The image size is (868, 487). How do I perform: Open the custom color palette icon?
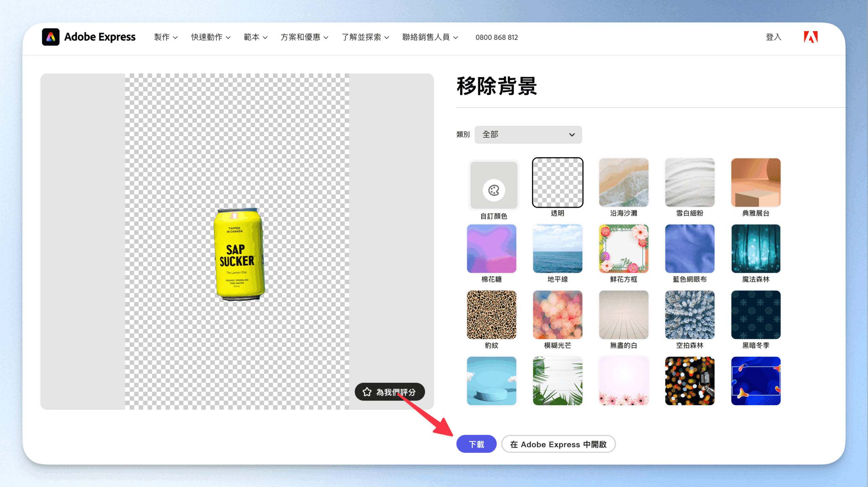pyautogui.click(x=493, y=190)
